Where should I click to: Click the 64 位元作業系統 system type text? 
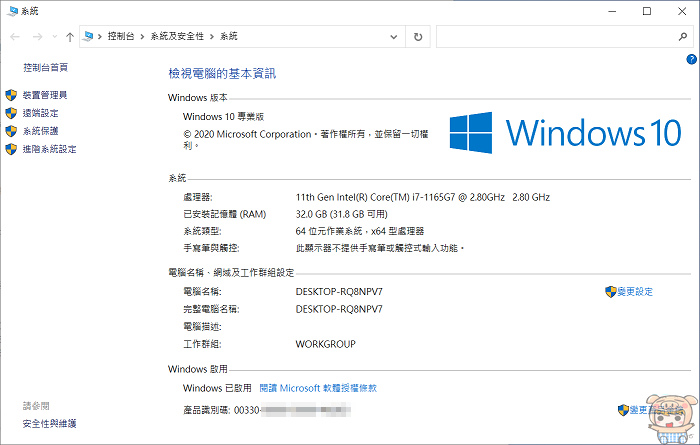(360, 231)
